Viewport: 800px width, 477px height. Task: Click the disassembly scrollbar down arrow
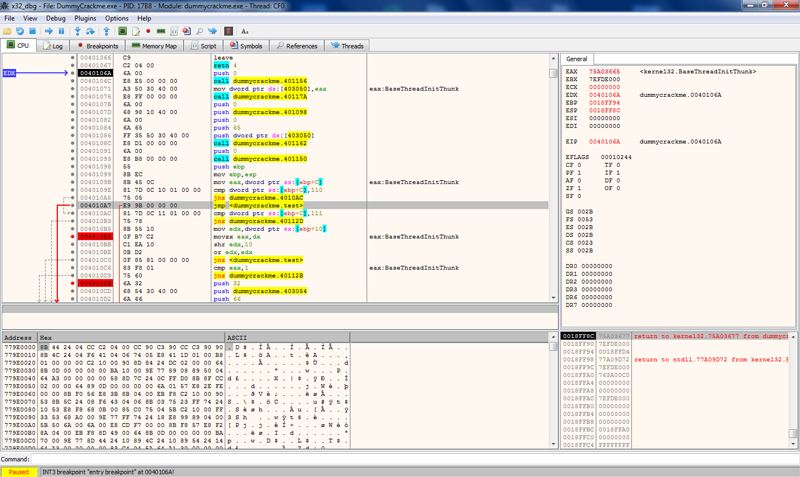pos(553,298)
